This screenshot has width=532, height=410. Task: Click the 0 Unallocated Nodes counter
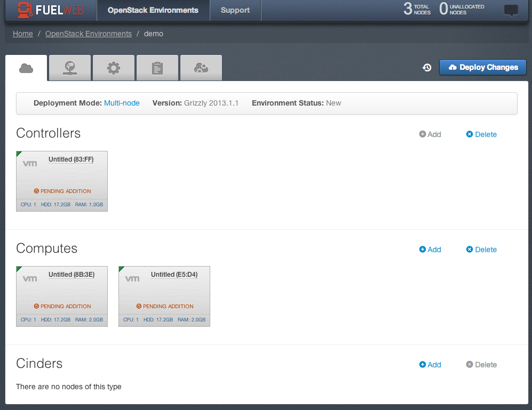pos(462,9)
